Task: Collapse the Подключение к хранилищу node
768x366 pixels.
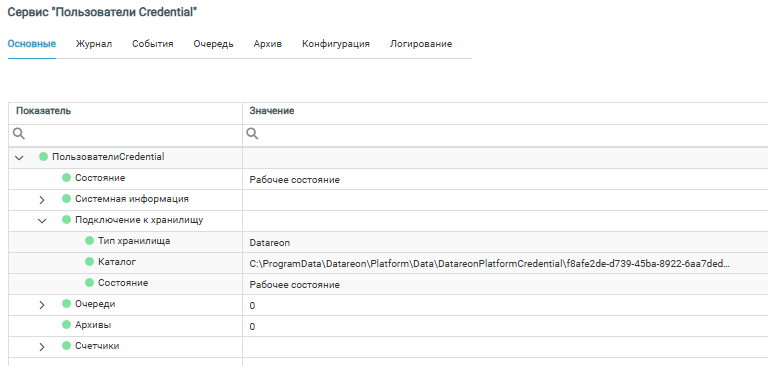Action: (x=42, y=221)
